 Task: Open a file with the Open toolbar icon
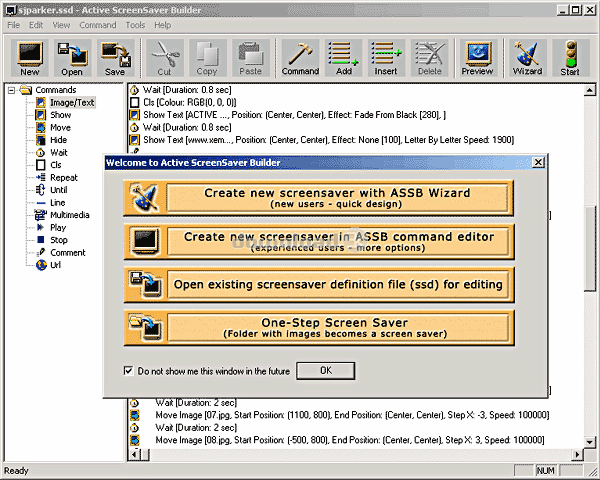point(72,58)
